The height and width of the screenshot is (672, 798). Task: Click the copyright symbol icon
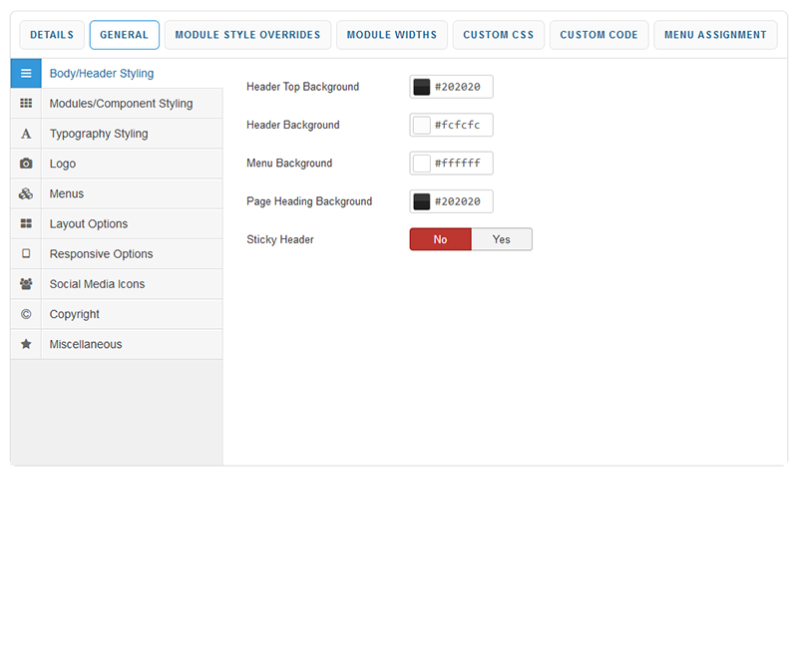pos(26,314)
